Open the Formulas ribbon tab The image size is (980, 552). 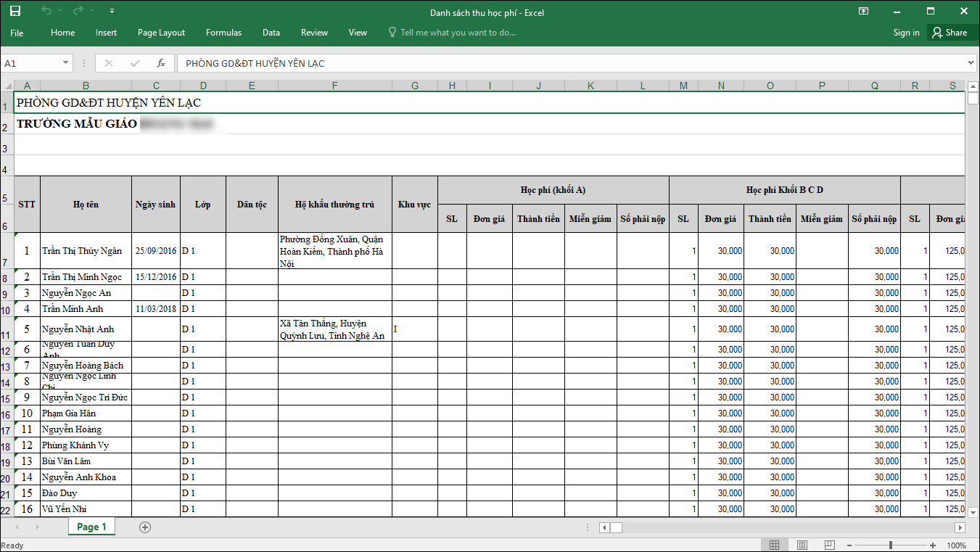pyautogui.click(x=223, y=33)
